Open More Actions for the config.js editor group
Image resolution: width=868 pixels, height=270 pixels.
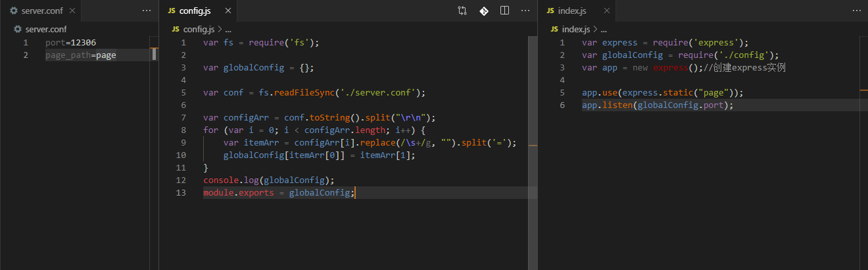click(525, 11)
